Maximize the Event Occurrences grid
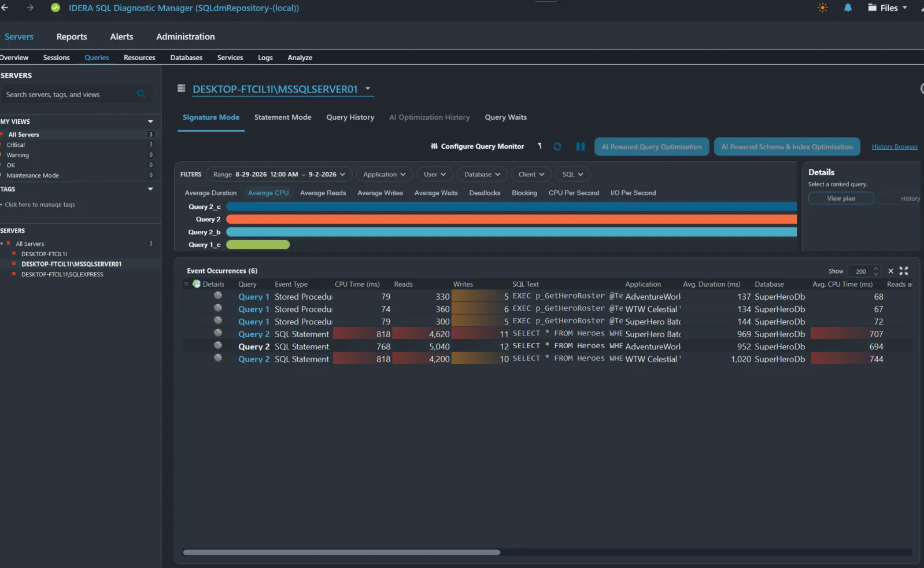The height and width of the screenshot is (568, 924). (x=904, y=271)
